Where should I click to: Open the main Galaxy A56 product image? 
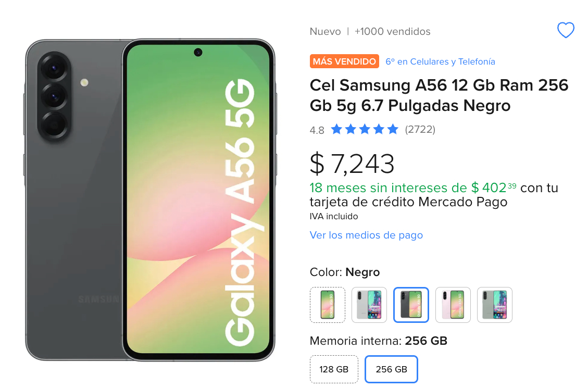[x=150, y=200]
